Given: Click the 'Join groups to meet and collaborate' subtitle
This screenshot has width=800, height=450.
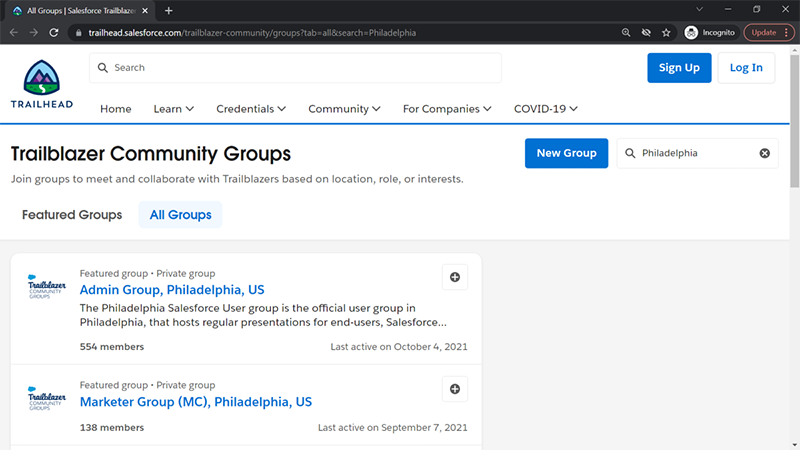Looking at the screenshot, I should click(x=237, y=179).
